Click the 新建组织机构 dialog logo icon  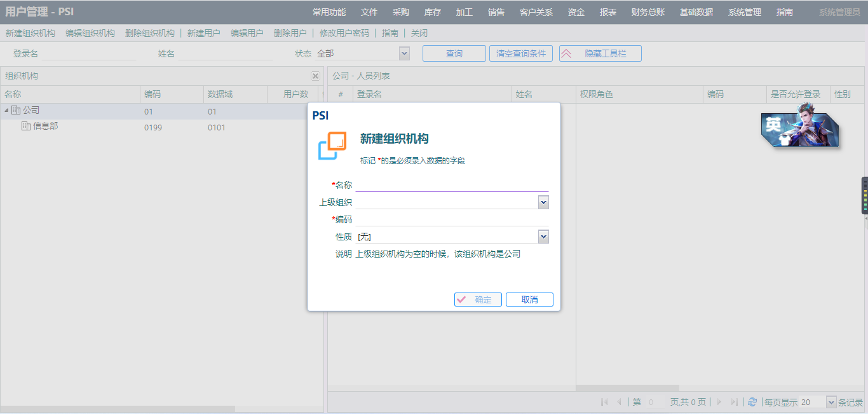click(x=332, y=146)
